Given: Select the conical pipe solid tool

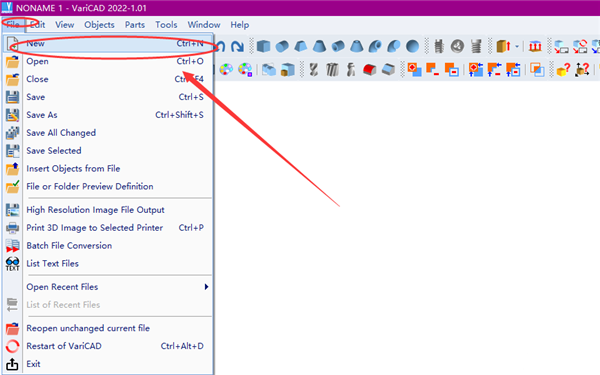Looking at the screenshot, I should (x=356, y=47).
